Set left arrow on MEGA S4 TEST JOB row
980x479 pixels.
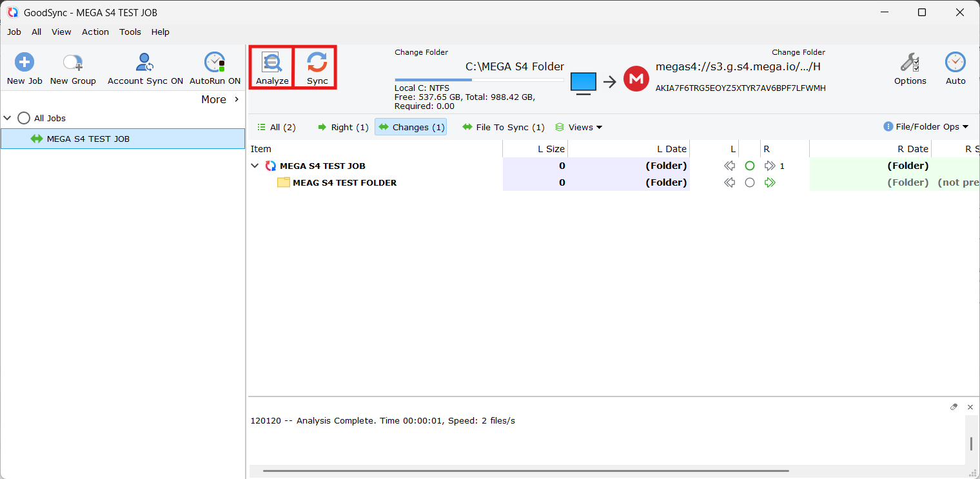(729, 166)
